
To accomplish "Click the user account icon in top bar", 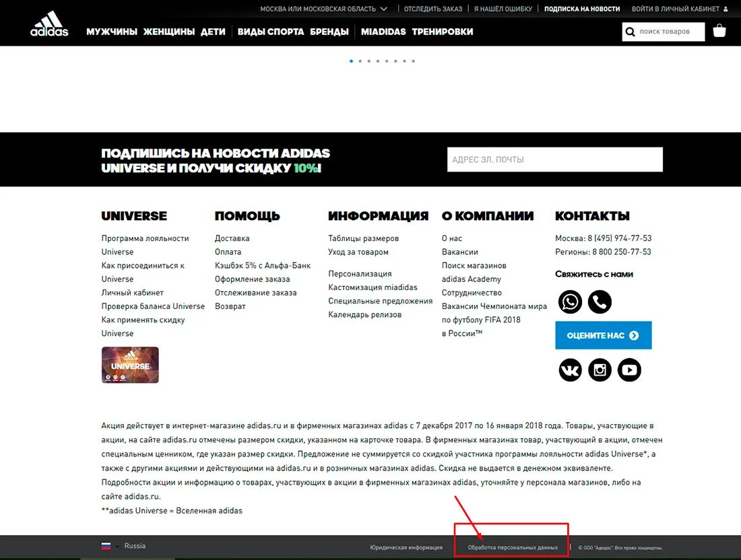I will click(726, 9).
